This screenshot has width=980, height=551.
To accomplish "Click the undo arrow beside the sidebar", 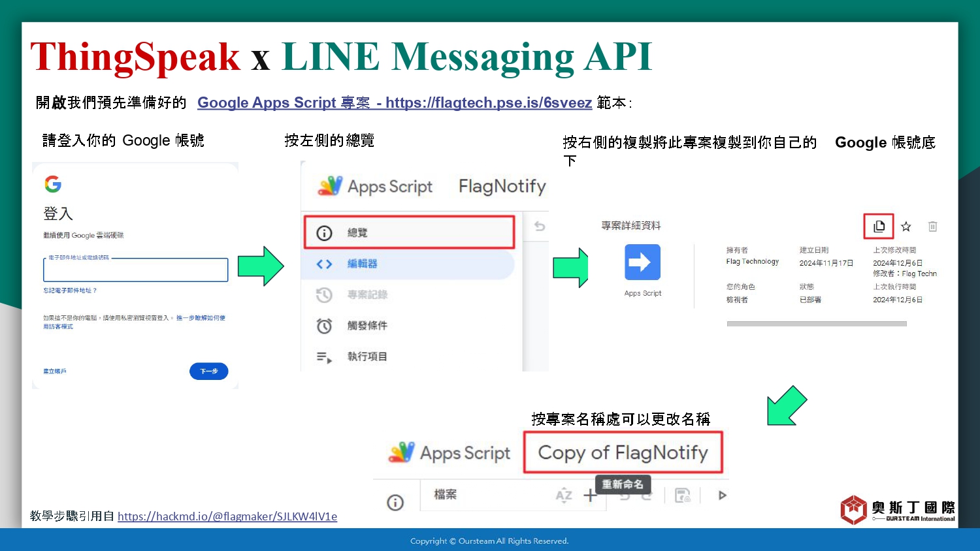I will point(540,227).
